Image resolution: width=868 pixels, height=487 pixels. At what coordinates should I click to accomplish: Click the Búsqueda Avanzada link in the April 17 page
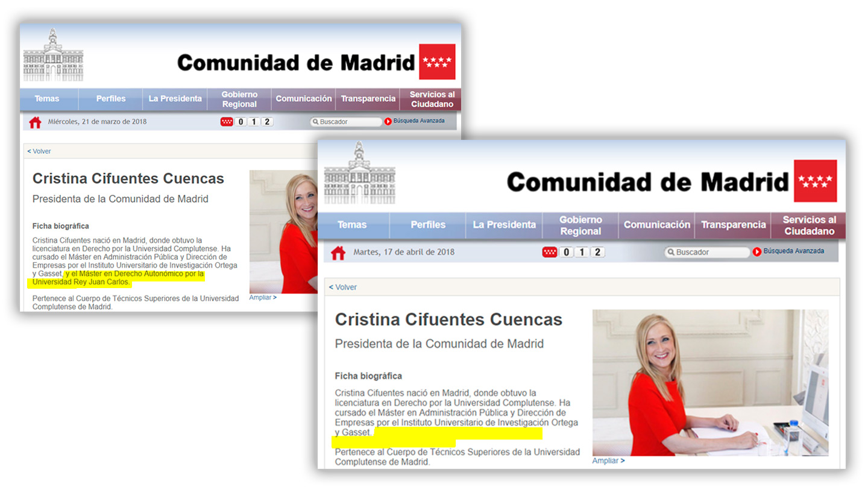(793, 251)
